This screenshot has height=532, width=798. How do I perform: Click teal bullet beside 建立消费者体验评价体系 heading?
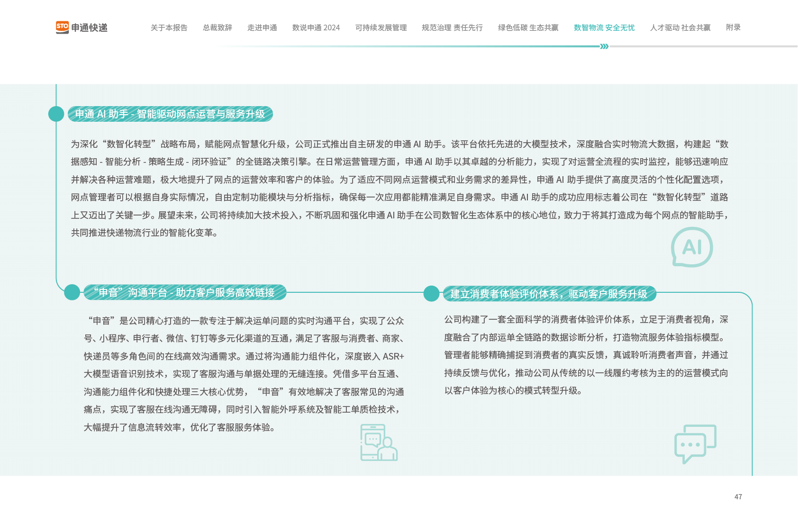(x=431, y=294)
